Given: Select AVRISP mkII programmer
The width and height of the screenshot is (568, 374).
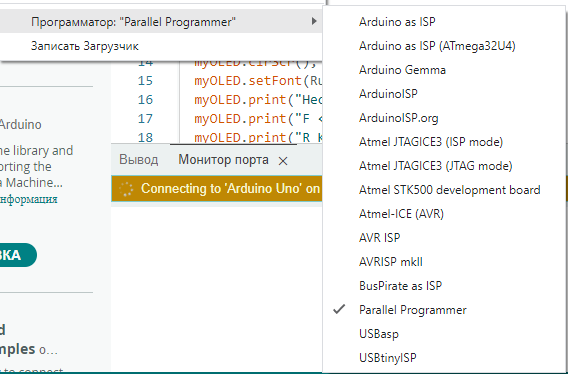Looking at the screenshot, I should 445,262.
